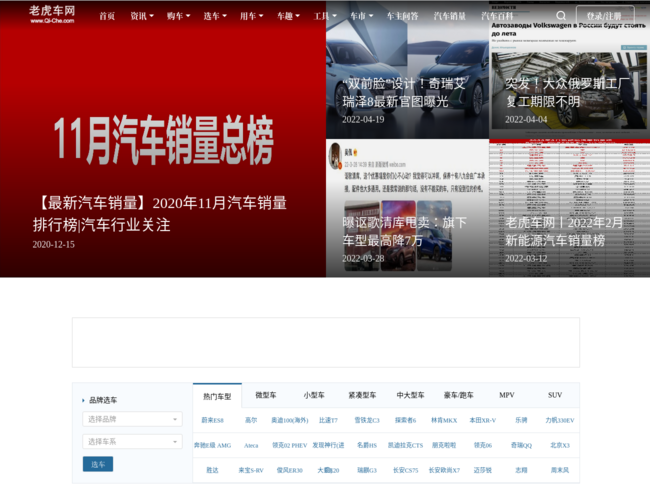Expand the 资讯 dropdown menu

pyautogui.click(x=141, y=16)
